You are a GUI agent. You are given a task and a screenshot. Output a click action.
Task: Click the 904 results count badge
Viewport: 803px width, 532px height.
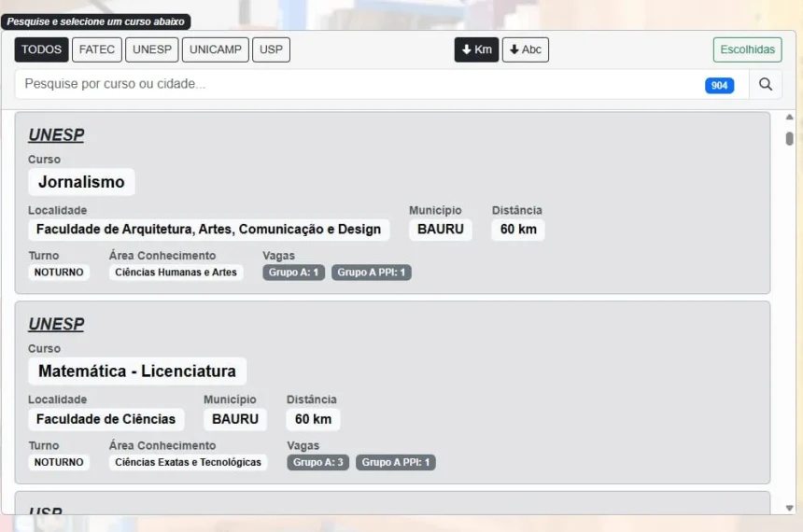tap(719, 86)
